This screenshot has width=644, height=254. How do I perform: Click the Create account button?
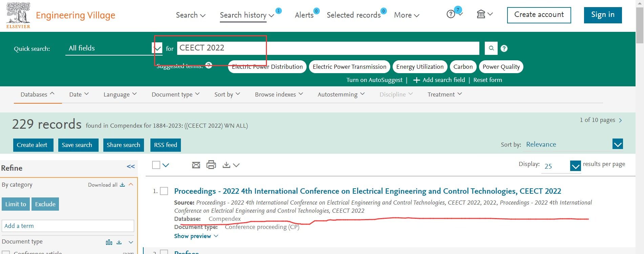539,15
